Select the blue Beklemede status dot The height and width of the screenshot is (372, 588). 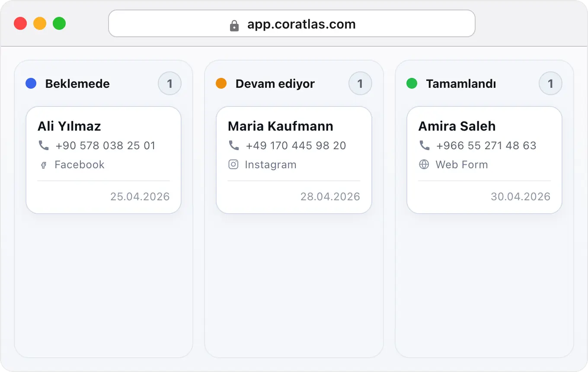31,83
